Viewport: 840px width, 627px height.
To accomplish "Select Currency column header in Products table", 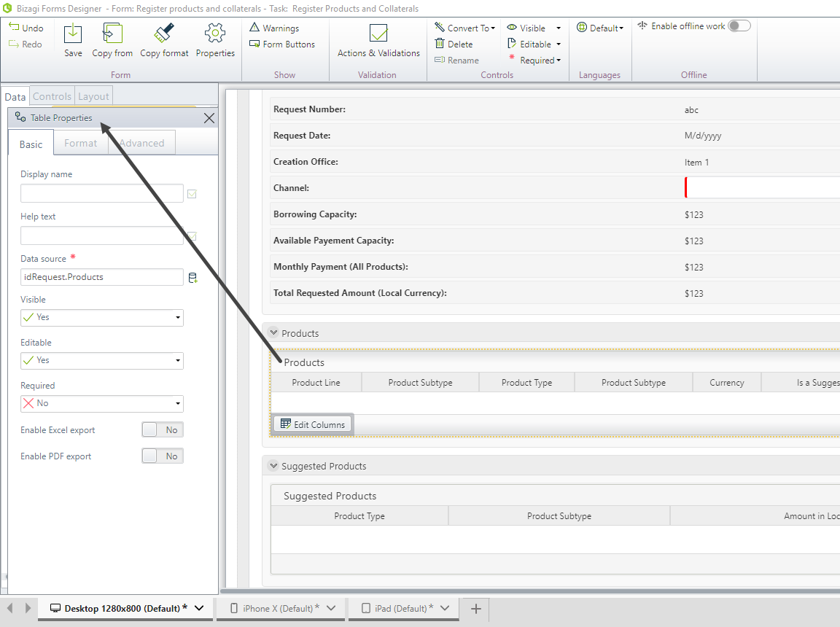I will 727,382.
